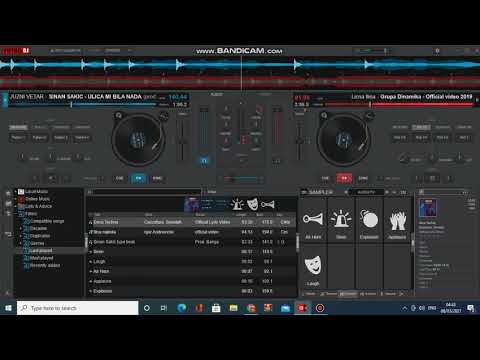Expand the Local Music tree node
Viewport: 480px width, 360px height.
click(x=15, y=192)
